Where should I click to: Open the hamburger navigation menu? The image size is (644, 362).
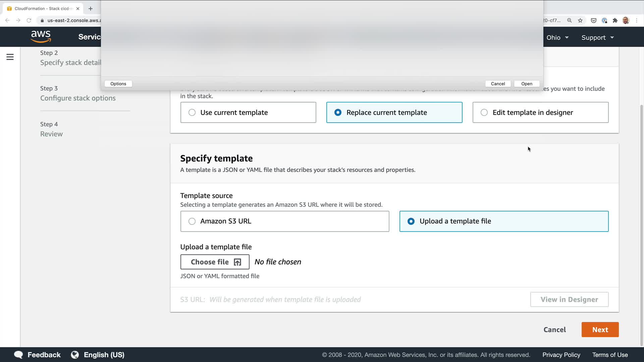point(10,57)
